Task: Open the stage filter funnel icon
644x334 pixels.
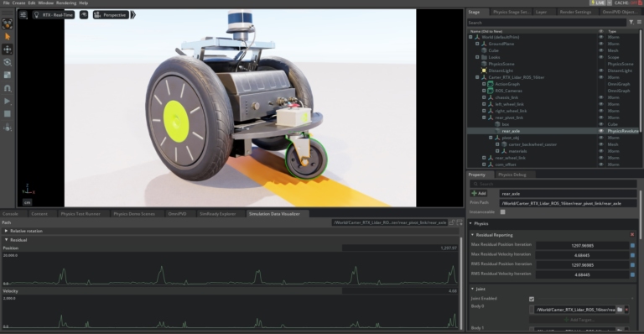Action: (x=631, y=22)
